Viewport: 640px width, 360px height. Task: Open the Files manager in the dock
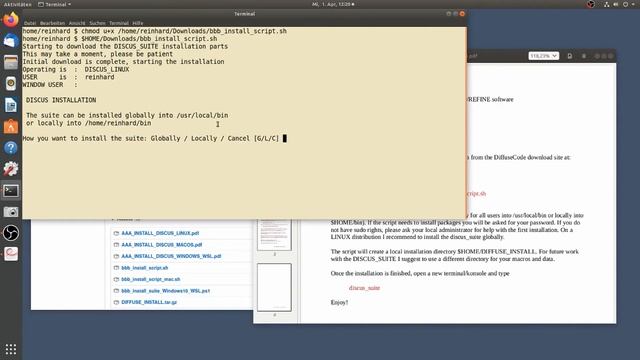click(11, 62)
